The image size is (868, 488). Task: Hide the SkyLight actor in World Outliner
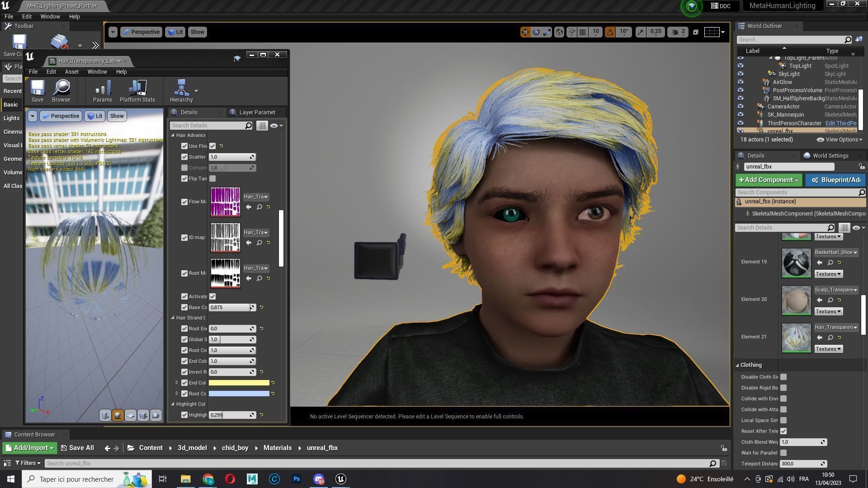[740, 74]
